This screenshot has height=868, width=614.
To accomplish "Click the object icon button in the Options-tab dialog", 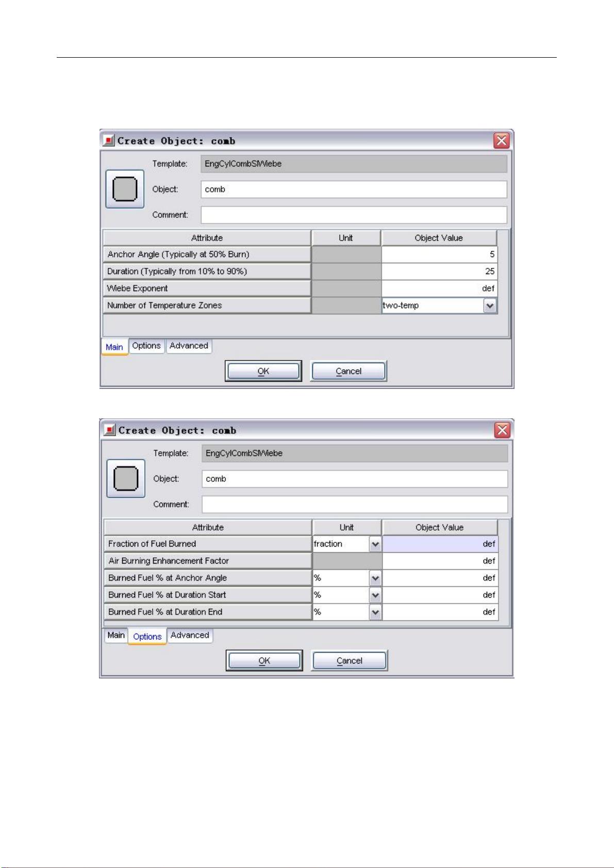I will [126, 479].
